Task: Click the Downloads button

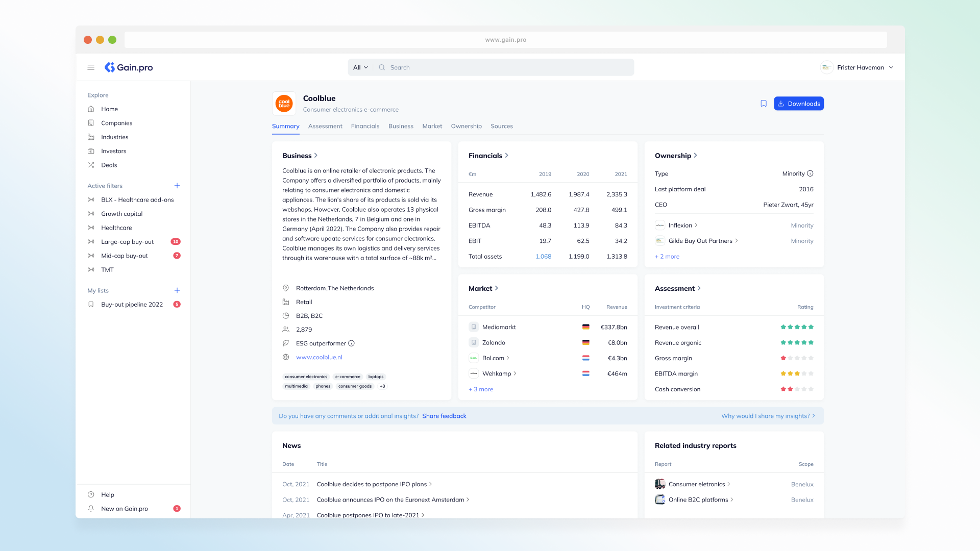Action: (x=798, y=103)
